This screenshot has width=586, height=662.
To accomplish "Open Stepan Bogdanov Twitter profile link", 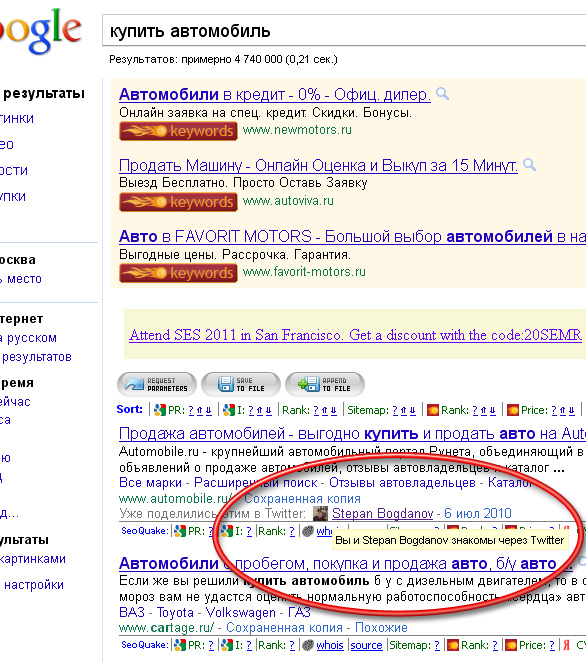I will tap(383, 513).
